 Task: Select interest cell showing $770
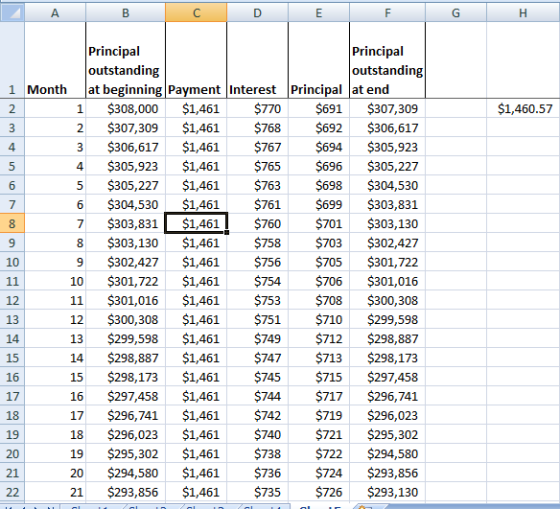258,109
